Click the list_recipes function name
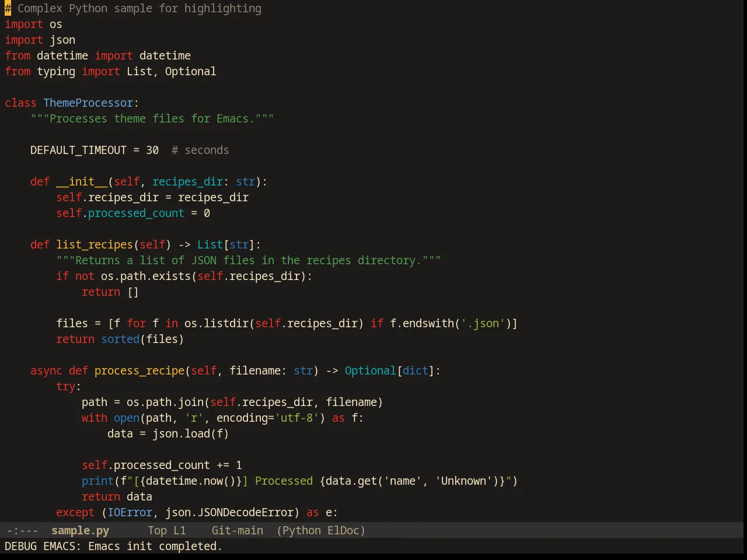747x560 pixels. coord(95,244)
